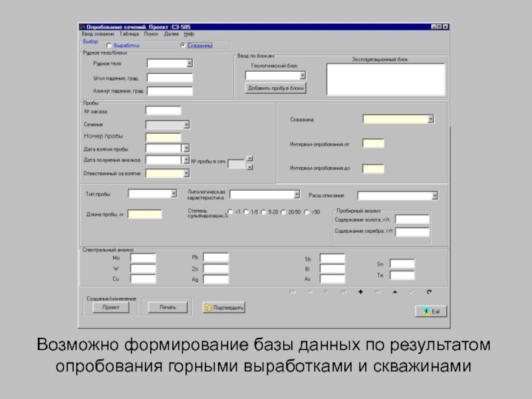The image size is (532, 399).
Task: Jump to last record in navigator
Action: click(x=343, y=292)
